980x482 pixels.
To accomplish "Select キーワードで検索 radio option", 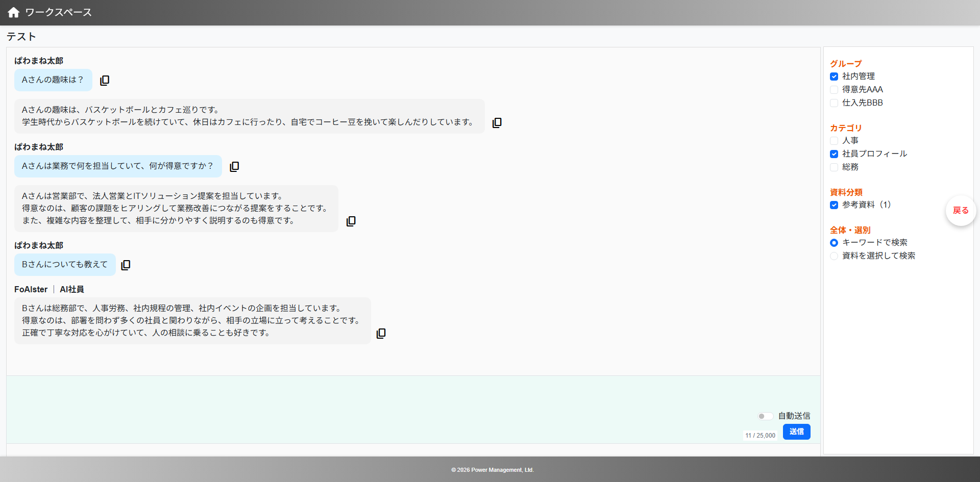I will coord(834,243).
